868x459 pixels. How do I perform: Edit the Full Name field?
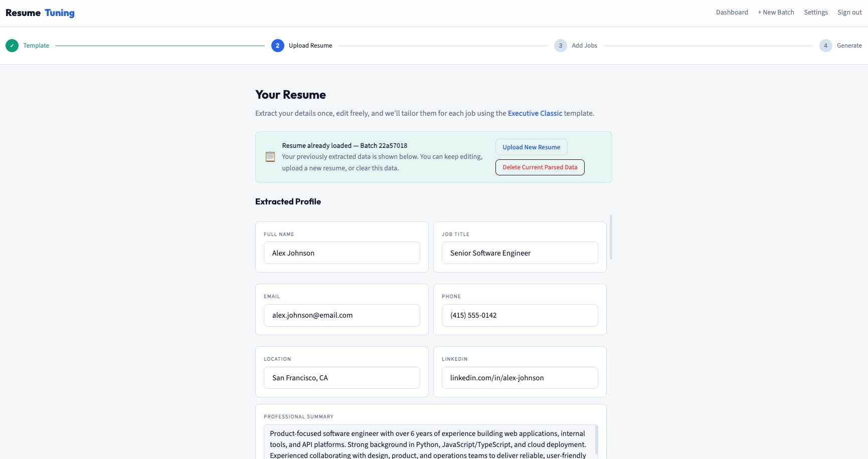[341, 253]
